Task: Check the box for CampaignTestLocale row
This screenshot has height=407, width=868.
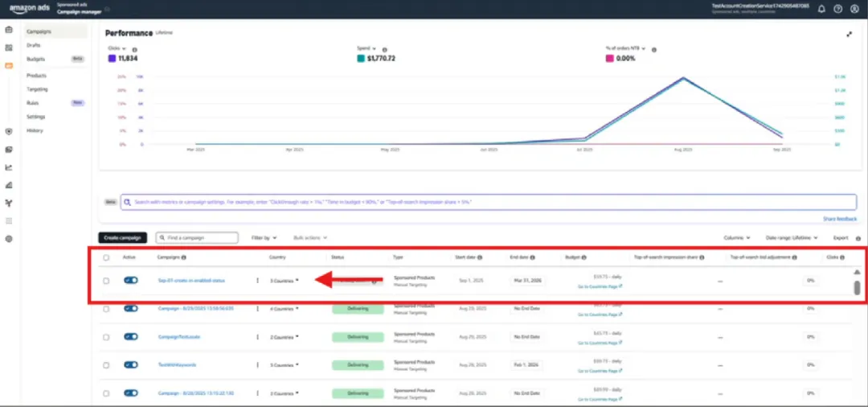Action: tap(106, 336)
